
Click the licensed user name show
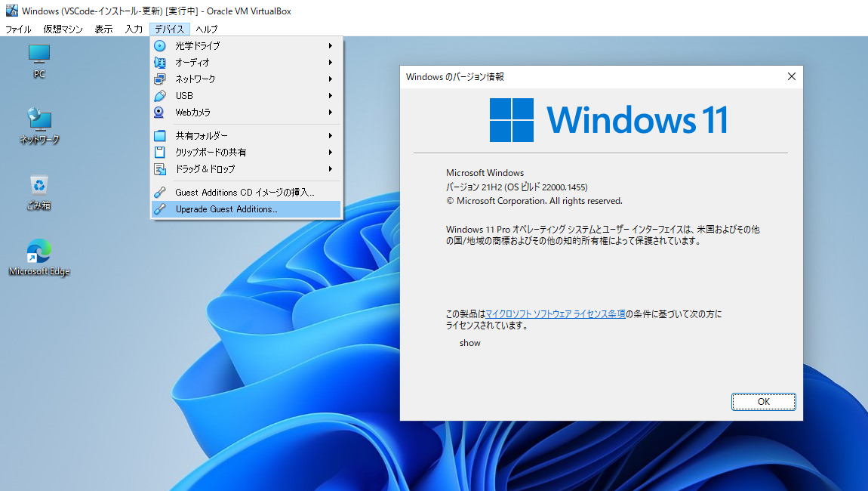(x=470, y=343)
